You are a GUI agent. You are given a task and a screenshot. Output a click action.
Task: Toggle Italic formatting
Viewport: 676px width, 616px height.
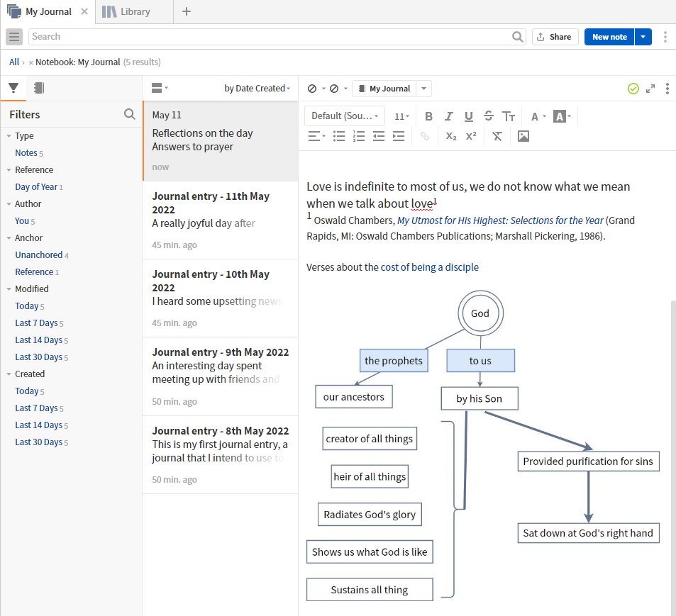click(x=449, y=116)
